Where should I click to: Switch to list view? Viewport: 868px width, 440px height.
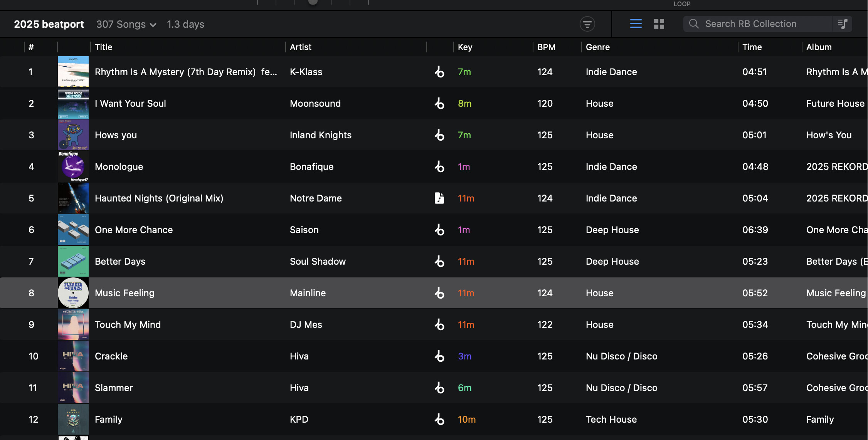coord(636,24)
